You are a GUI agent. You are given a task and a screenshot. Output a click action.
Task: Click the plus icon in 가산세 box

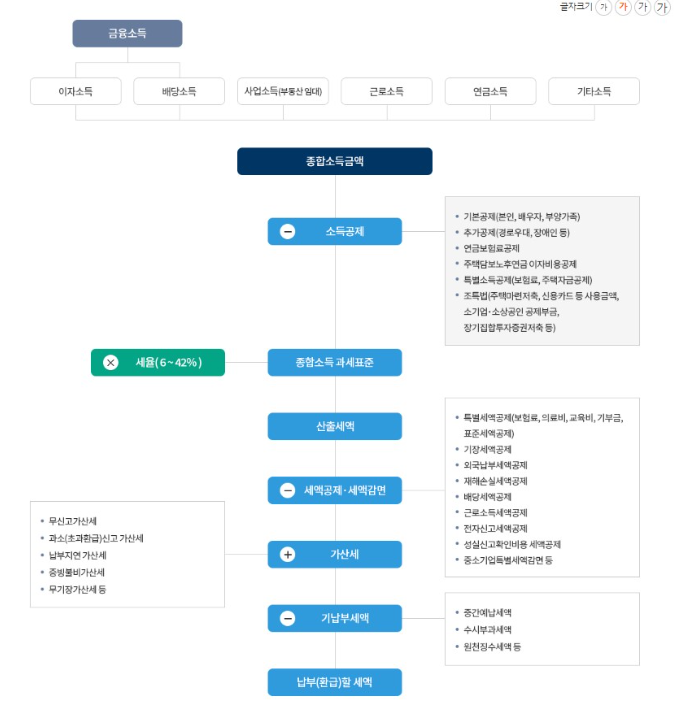[287, 554]
